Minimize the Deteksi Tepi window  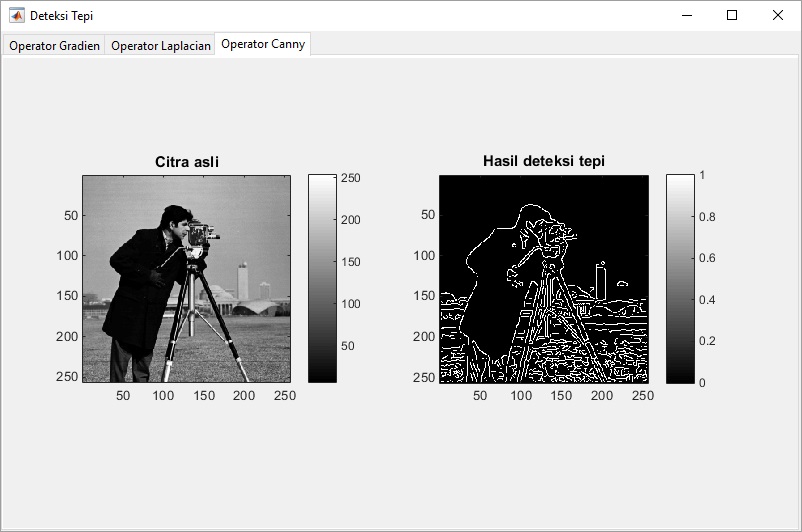(x=687, y=16)
